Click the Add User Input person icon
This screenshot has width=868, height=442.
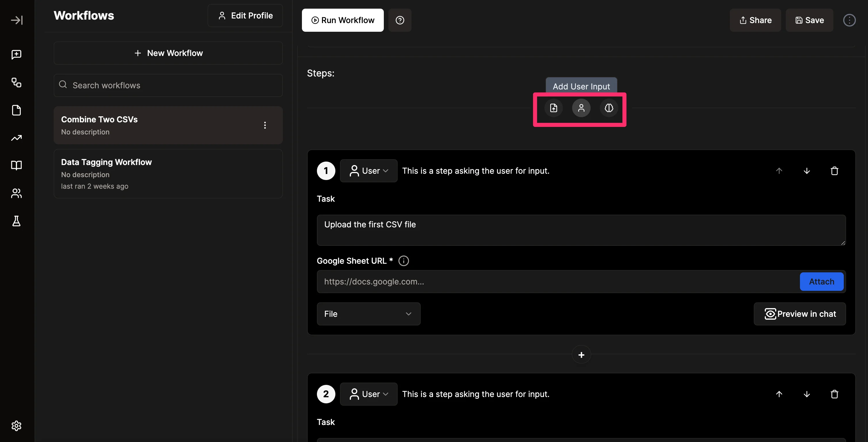click(x=581, y=108)
